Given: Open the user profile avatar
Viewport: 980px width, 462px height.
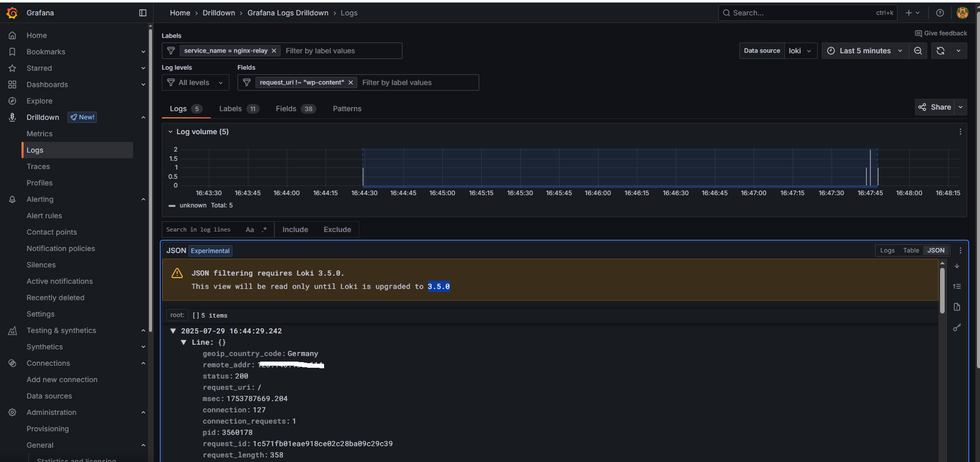Looking at the screenshot, I should 963,13.
